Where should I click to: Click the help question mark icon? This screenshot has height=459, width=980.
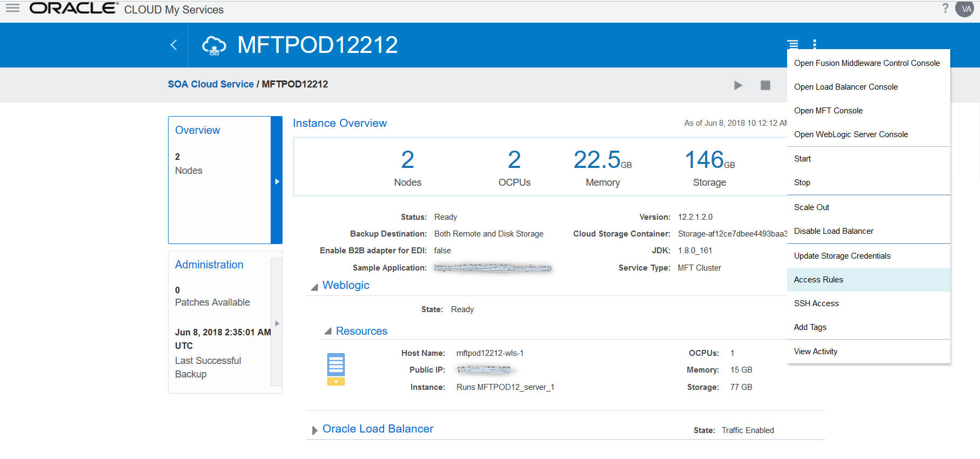945,8
